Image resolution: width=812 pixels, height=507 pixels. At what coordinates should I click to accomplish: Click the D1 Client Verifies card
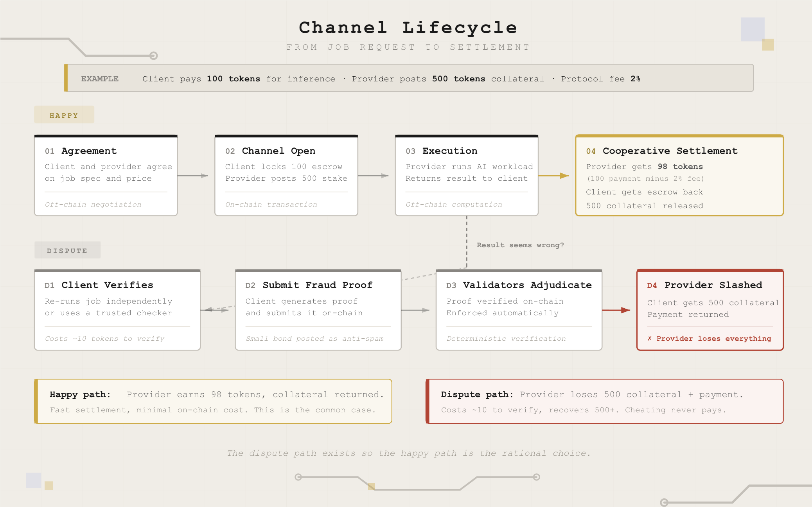point(117,310)
